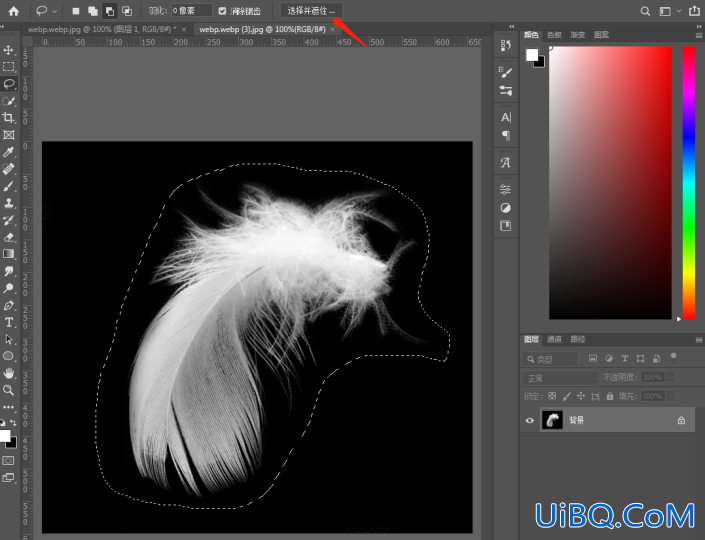Select the Spot Healing Brush tool
Screen dimensions: 705x540
[9, 169]
